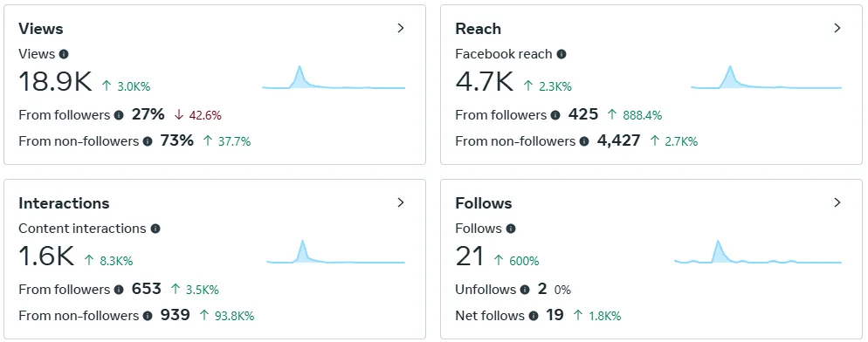Open the Interactions card heading

[64, 203]
